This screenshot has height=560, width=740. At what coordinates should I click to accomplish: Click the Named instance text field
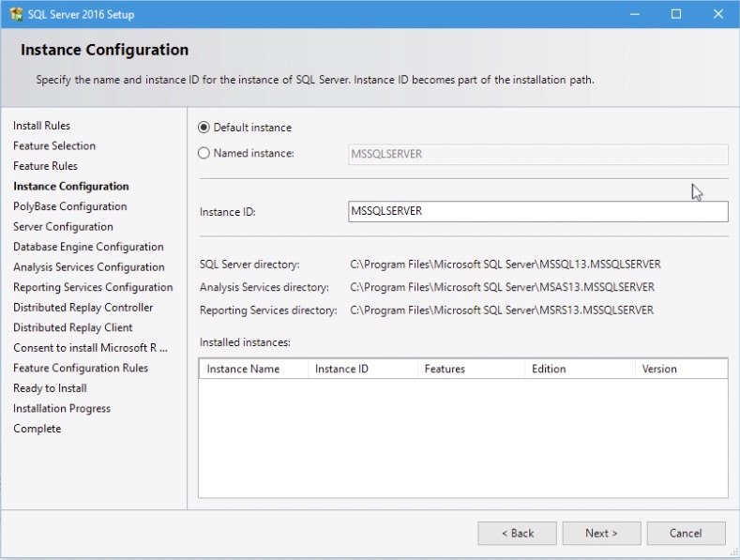[538, 155]
